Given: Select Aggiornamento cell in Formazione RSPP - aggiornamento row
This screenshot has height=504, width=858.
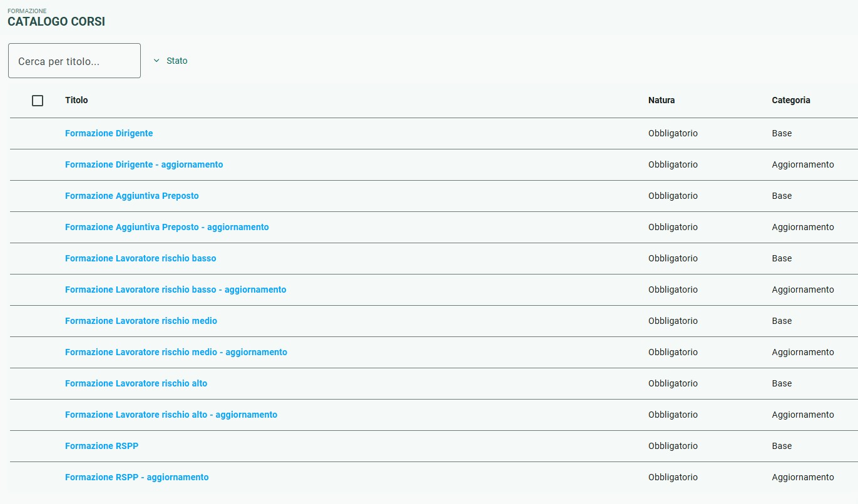Looking at the screenshot, I should click(x=803, y=477).
